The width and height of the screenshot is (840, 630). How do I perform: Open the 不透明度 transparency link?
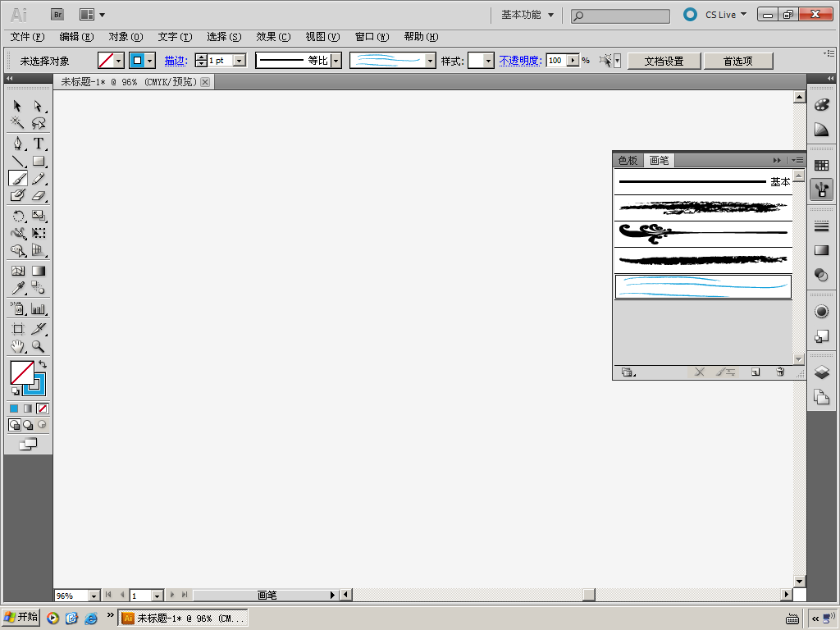520,61
